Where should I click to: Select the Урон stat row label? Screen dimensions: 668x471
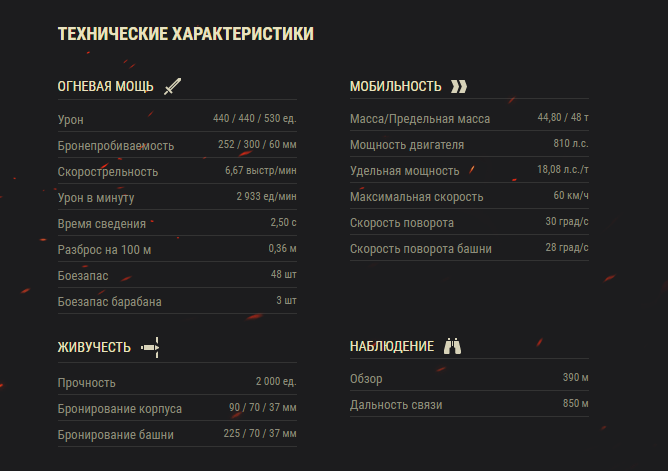pos(71,120)
